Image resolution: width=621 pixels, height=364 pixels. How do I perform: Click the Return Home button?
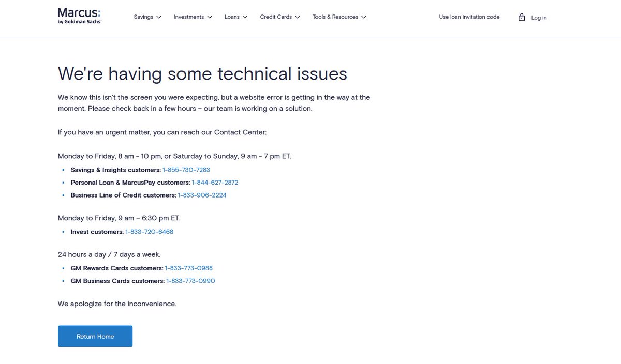[x=95, y=336]
